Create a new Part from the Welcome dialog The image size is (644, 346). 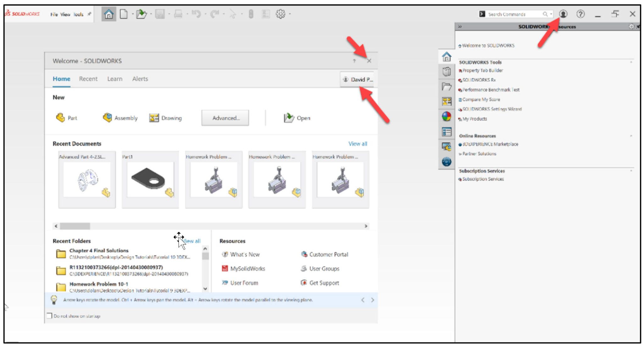(x=67, y=118)
